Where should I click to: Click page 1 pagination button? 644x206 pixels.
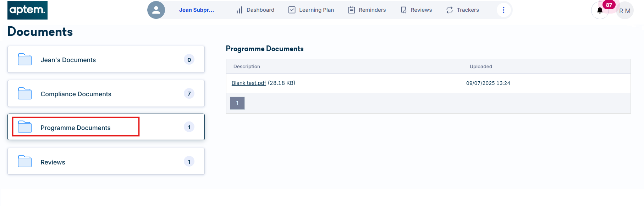point(237,103)
